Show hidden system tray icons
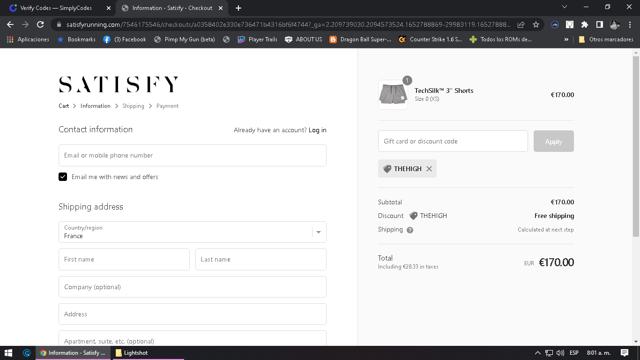This screenshot has width=640, height=360. coord(538,353)
